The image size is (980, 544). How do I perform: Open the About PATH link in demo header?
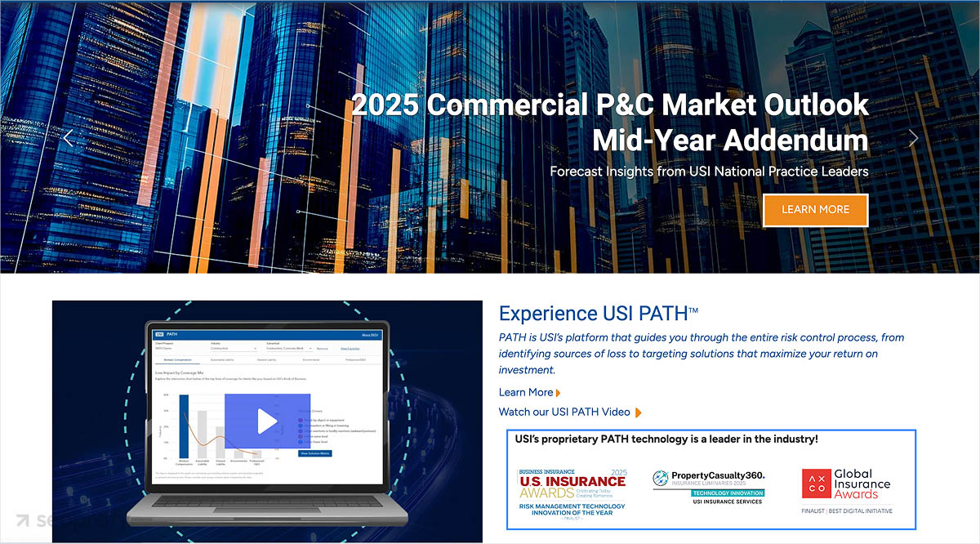pos(369,334)
